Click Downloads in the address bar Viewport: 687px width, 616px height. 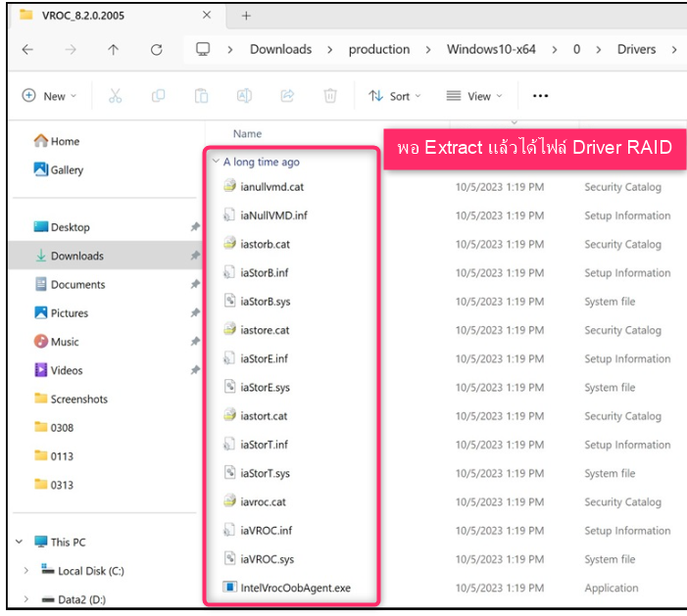click(281, 50)
